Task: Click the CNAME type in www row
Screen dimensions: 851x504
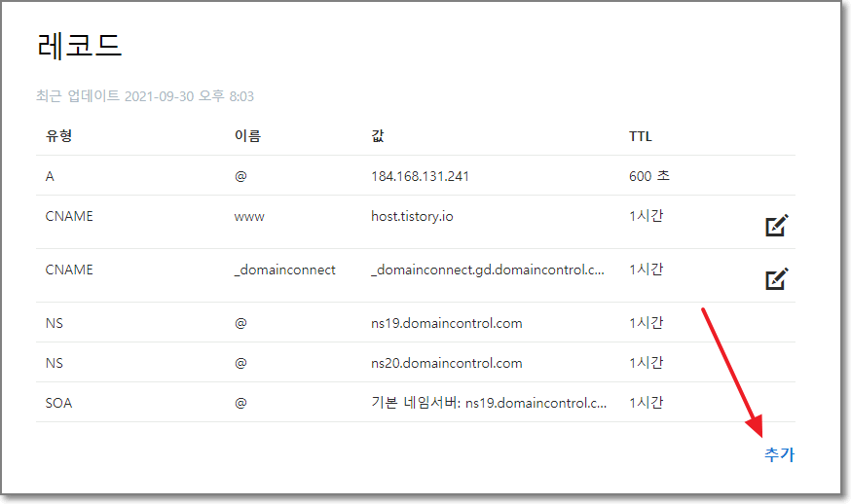Action: 69,216
